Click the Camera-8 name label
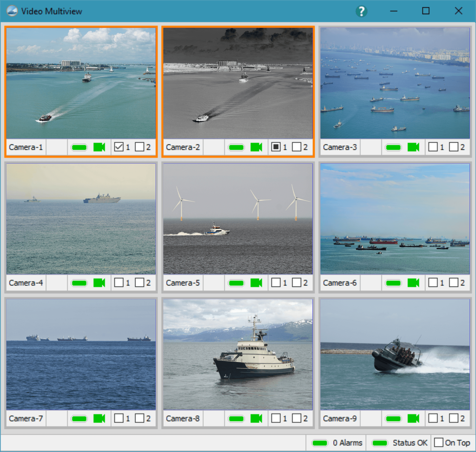 tap(182, 418)
